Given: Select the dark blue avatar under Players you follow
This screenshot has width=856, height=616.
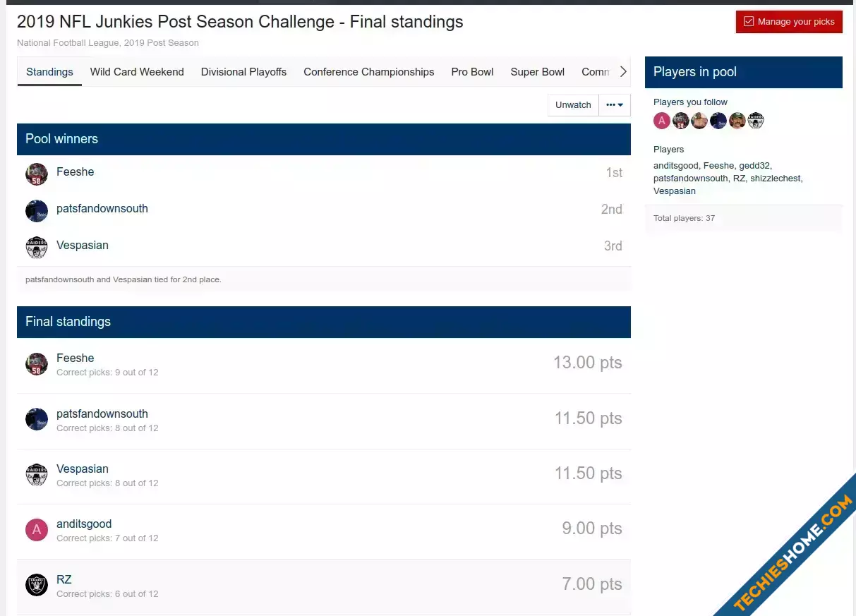Looking at the screenshot, I should click(718, 121).
